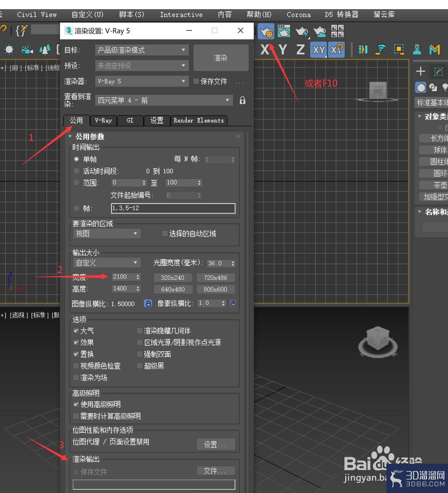
Task: Toggle 使用高级照明 checkbox
Action: tap(76, 404)
